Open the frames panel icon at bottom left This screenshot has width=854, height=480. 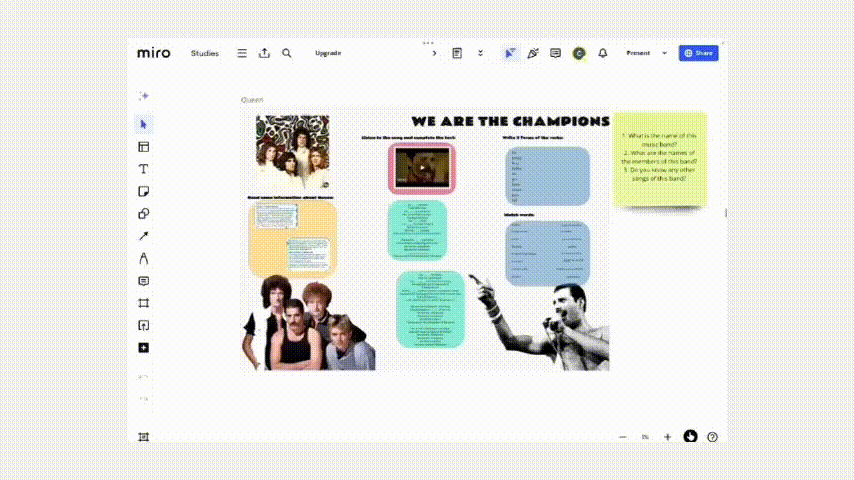pos(144,436)
